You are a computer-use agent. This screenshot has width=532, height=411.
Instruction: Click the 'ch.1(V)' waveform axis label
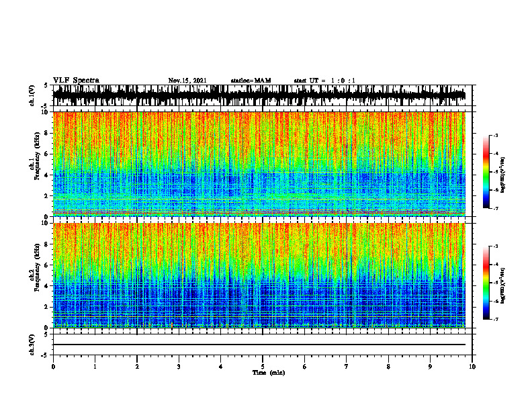point(32,95)
